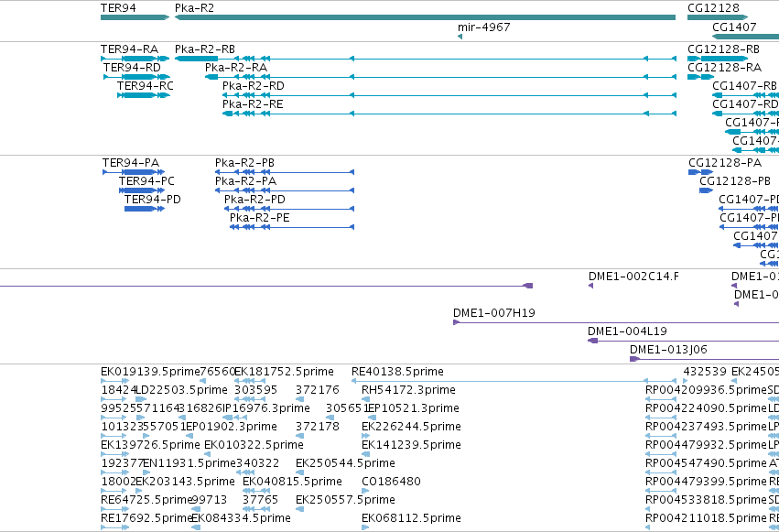The image size is (779, 532).
Task: Click transcript label Pka-R2-RB
Action: pos(205,49)
